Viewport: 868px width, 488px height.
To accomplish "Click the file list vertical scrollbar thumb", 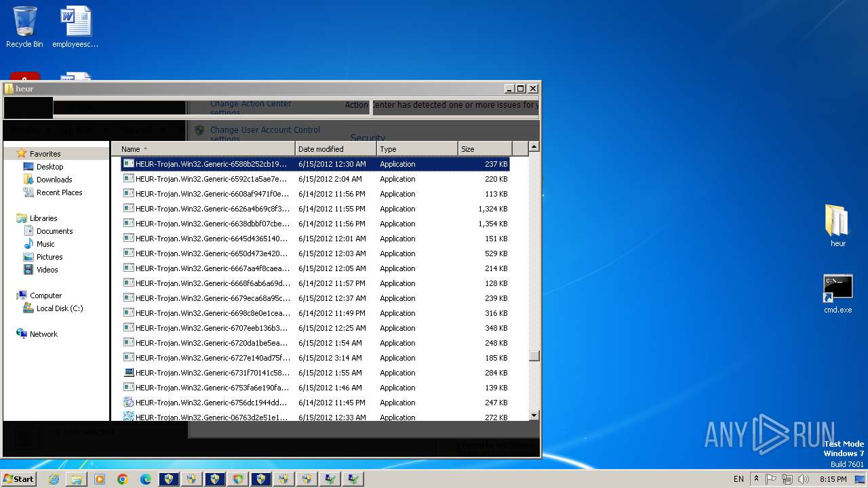I will [534, 356].
